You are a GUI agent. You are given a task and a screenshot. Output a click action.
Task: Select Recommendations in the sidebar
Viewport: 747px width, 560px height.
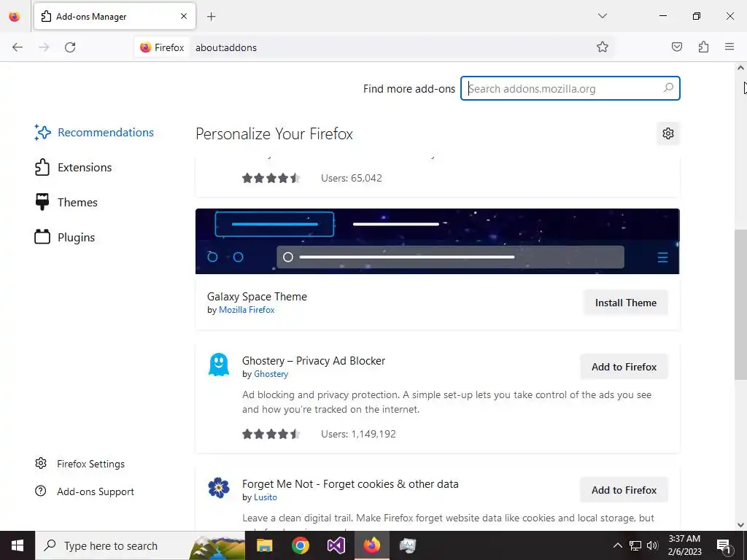[94, 133]
